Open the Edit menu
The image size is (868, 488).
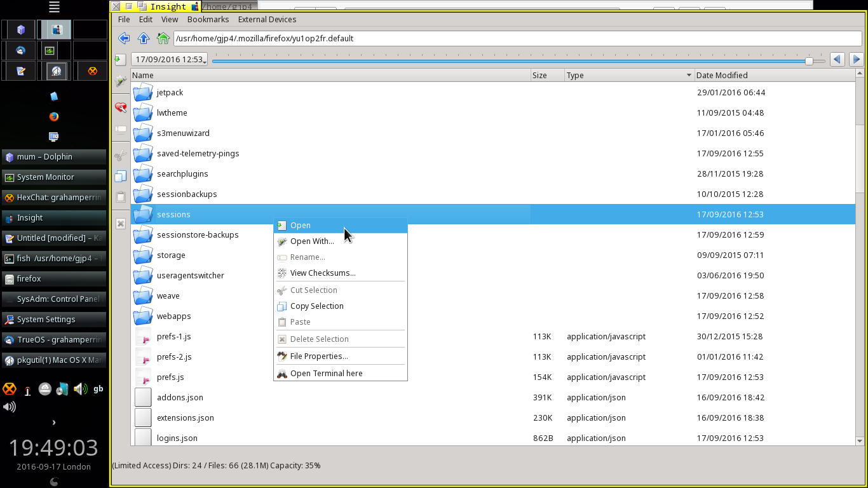pos(146,19)
